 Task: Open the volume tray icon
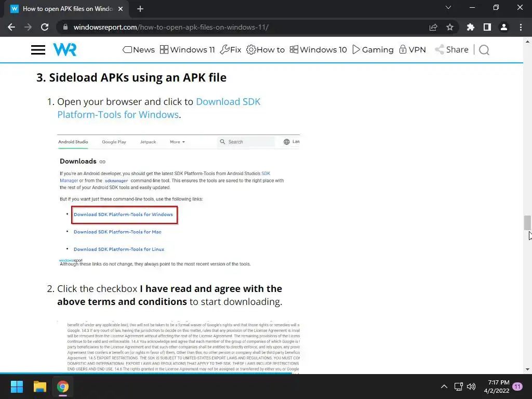pyautogui.click(x=471, y=387)
